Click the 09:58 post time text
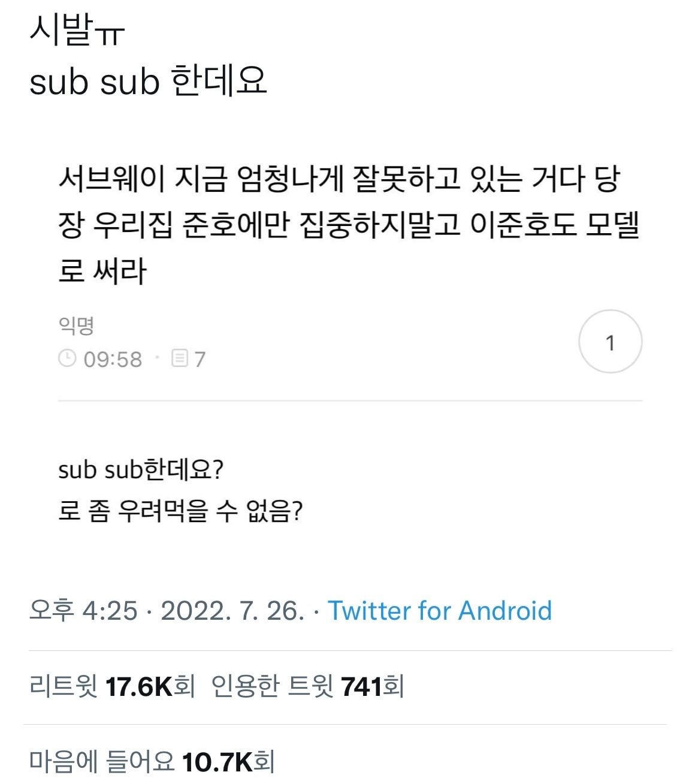The height and width of the screenshot is (784, 686). 113,360
